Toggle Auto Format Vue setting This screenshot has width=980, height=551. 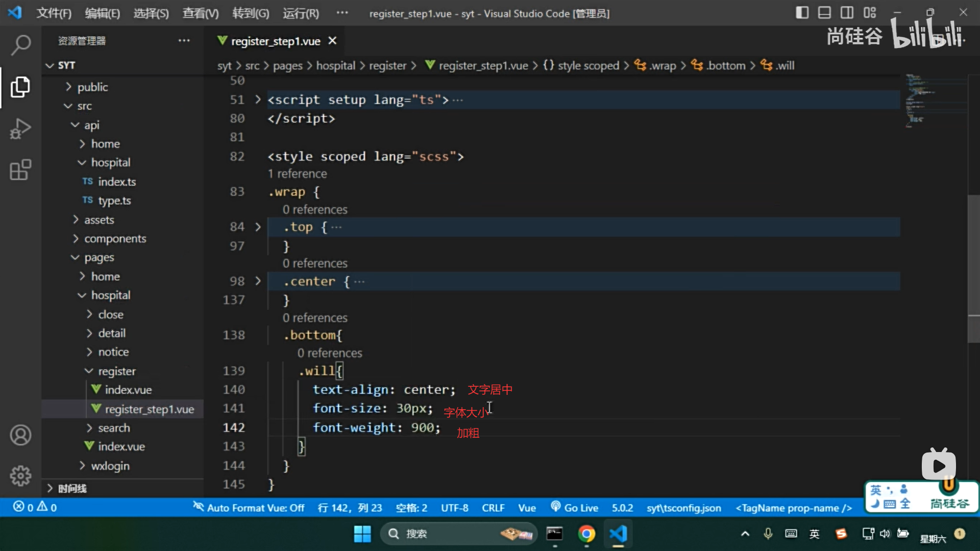click(249, 508)
